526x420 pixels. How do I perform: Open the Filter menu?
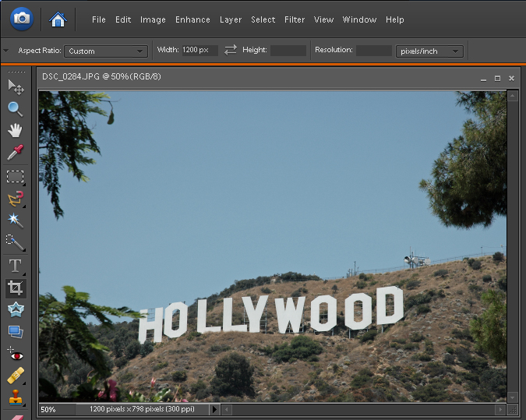pyautogui.click(x=295, y=19)
